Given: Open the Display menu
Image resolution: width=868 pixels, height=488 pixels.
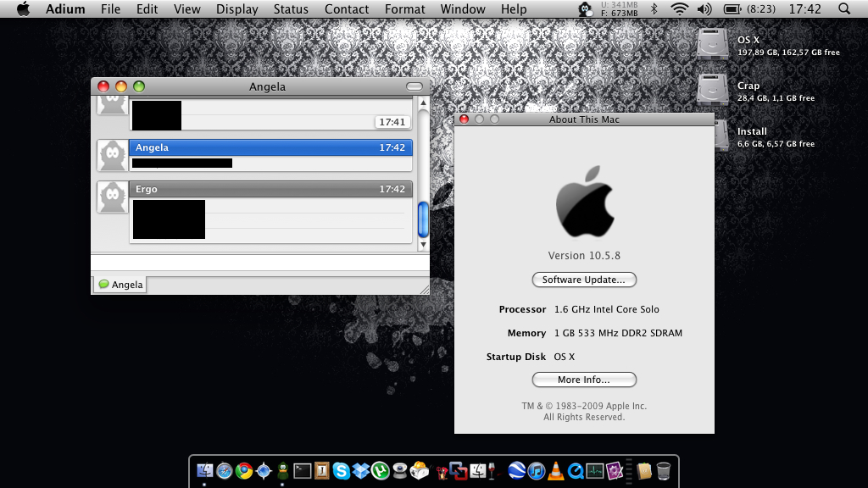Looking at the screenshot, I should [237, 8].
